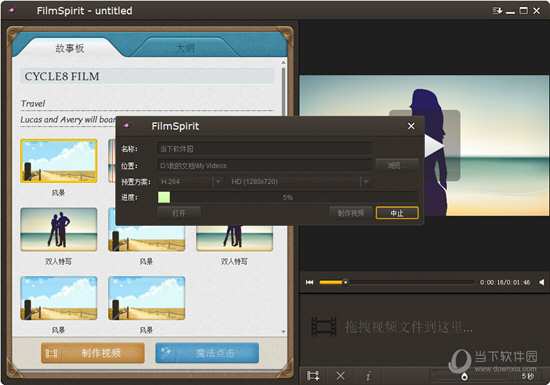This screenshot has height=385, width=550.
Task: Click the storyboard scrollbar down arrow
Action: pos(283,332)
